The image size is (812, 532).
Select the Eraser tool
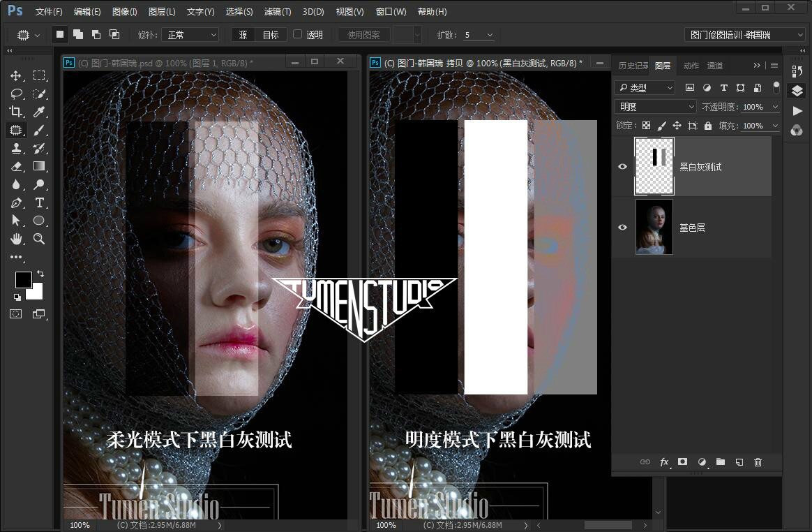(x=15, y=166)
